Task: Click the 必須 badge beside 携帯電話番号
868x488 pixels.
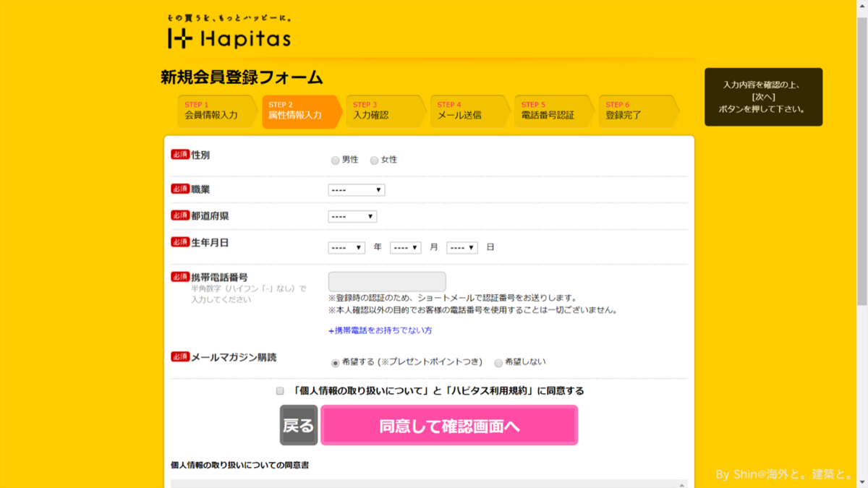Action: [x=180, y=277]
